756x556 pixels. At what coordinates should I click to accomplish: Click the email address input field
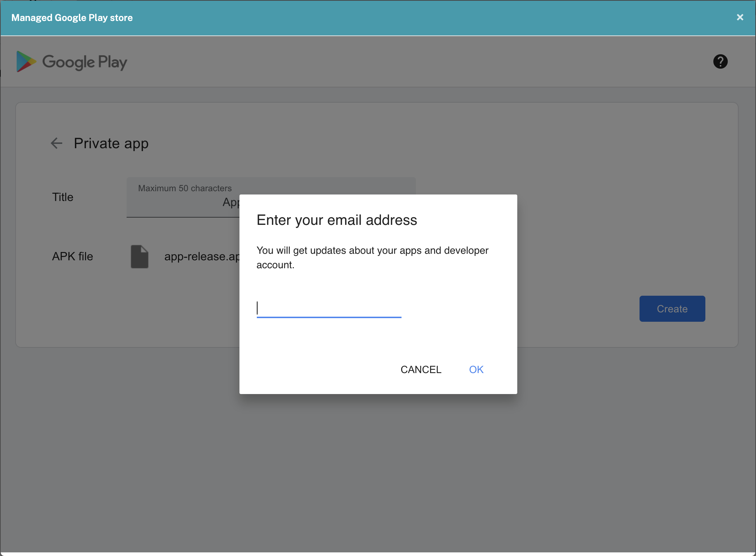[x=328, y=308]
